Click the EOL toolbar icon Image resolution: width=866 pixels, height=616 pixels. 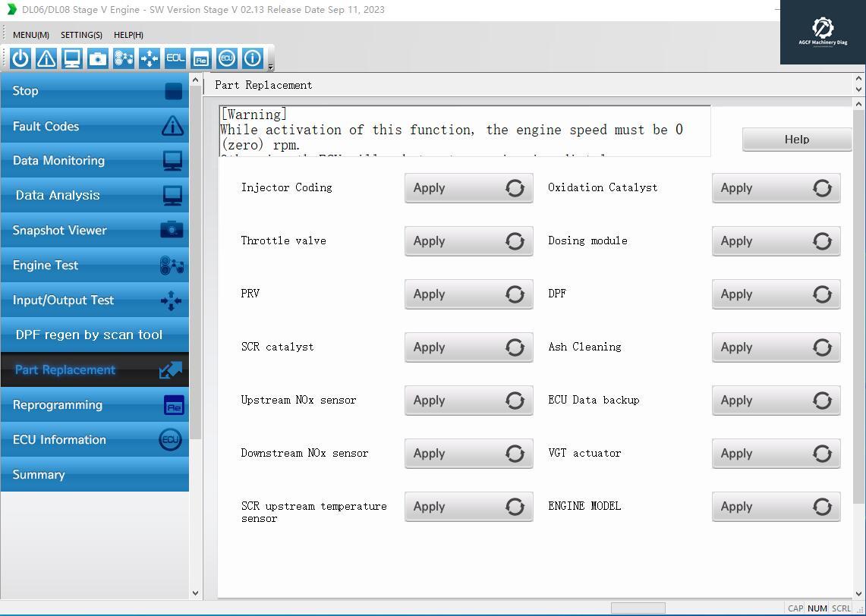click(x=175, y=58)
